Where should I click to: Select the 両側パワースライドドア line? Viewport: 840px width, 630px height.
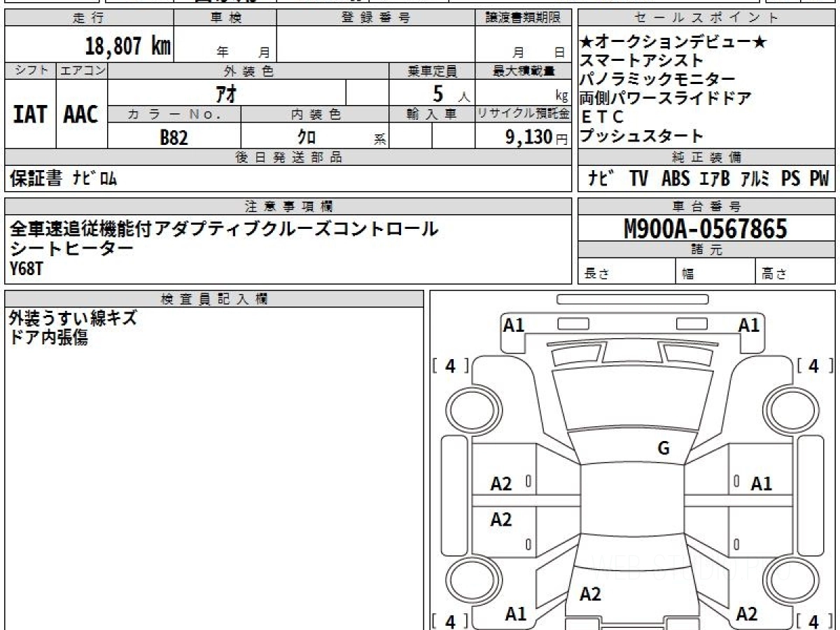click(x=666, y=98)
